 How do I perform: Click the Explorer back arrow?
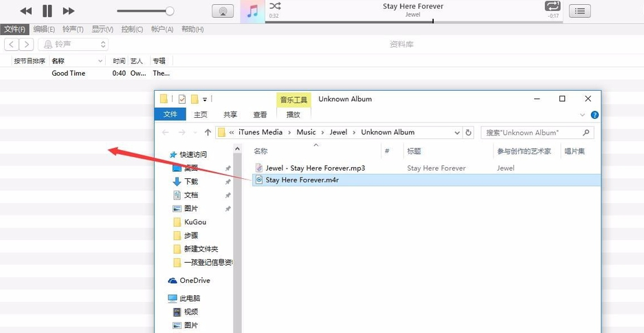pos(166,132)
